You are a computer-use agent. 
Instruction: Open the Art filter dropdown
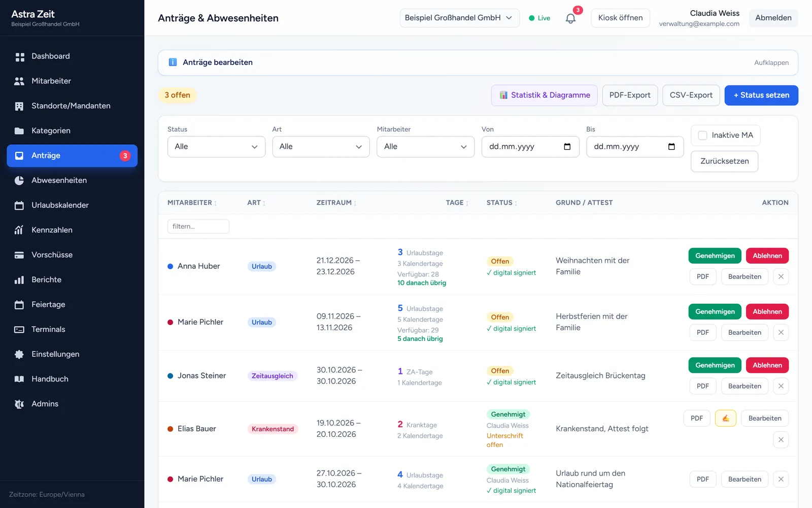point(321,147)
